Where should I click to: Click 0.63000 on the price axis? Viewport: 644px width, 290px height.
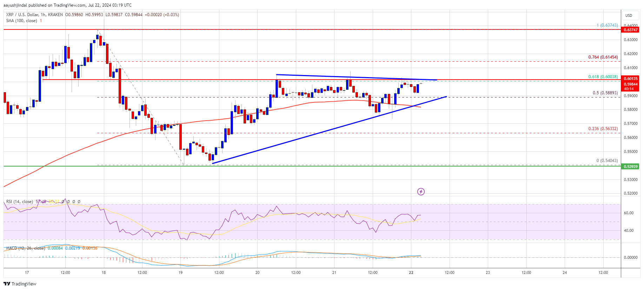(x=630, y=40)
